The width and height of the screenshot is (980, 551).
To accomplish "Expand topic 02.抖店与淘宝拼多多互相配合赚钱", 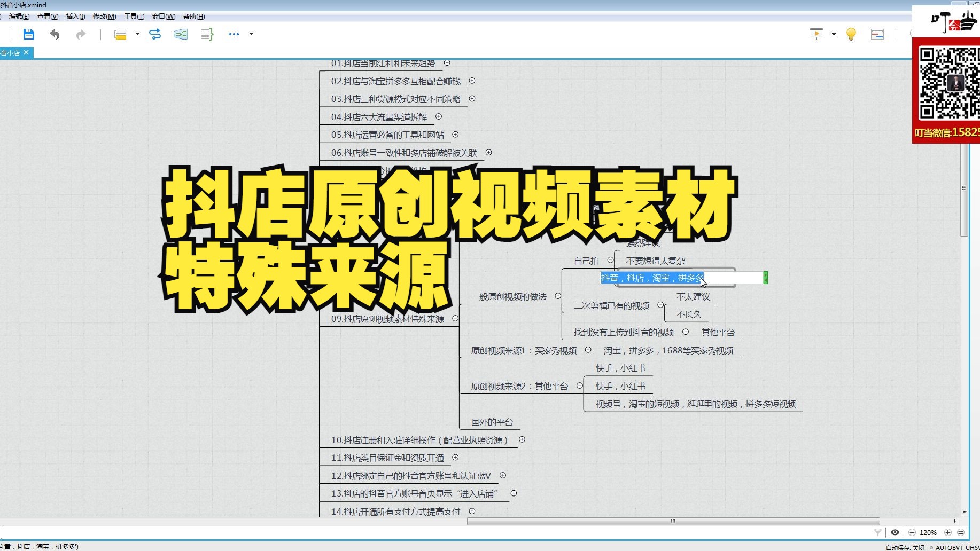I will pos(472,81).
